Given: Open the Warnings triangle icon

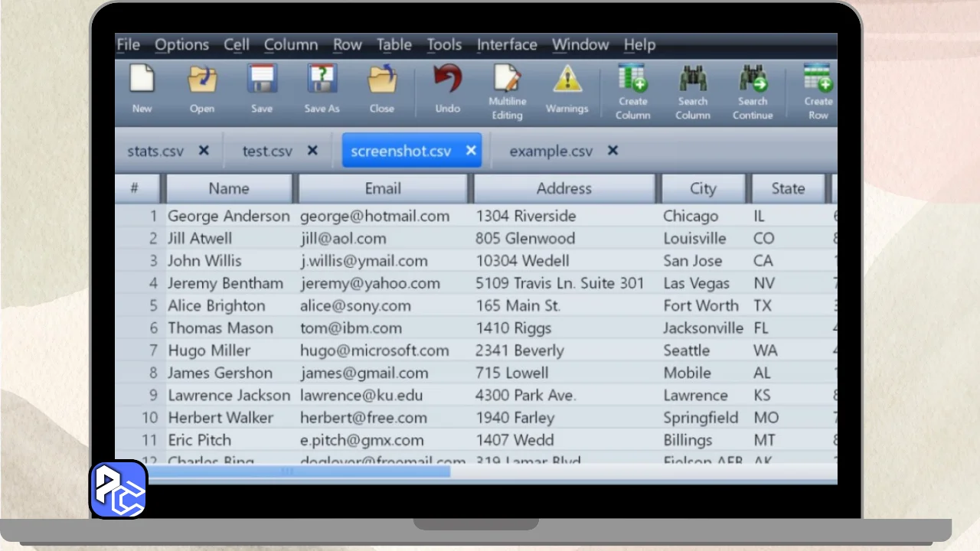Looking at the screenshot, I should pyautogui.click(x=567, y=80).
